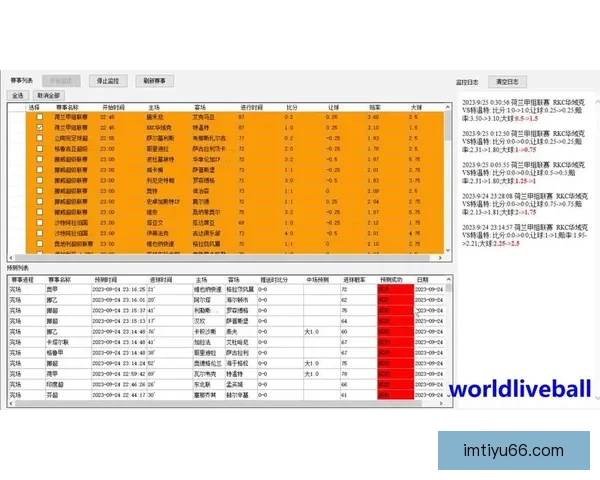
Task: Click 预测时间 header in prediction list
Action: point(106,280)
